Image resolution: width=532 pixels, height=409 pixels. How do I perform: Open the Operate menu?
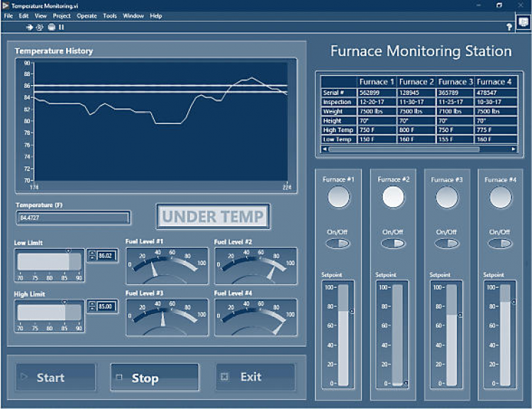click(87, 16)
